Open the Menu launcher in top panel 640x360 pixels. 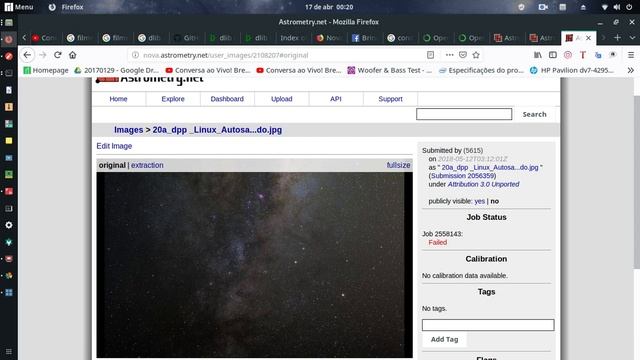[x=19, y=7]
